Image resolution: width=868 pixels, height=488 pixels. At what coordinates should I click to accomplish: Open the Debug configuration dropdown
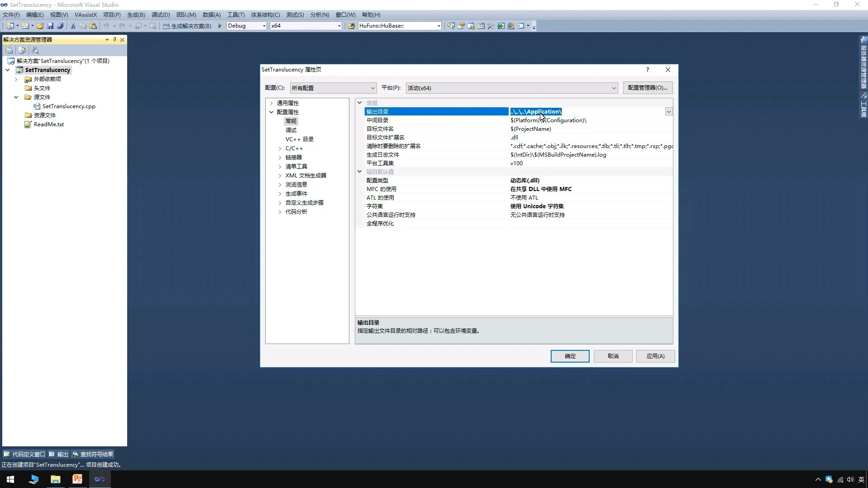click(x=264, y=26)
